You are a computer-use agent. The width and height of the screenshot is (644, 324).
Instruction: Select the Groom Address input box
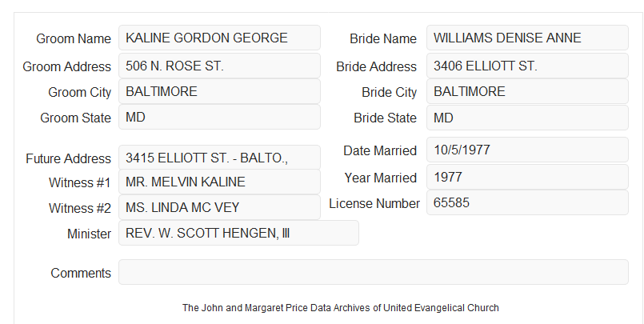tap(219, 66)
